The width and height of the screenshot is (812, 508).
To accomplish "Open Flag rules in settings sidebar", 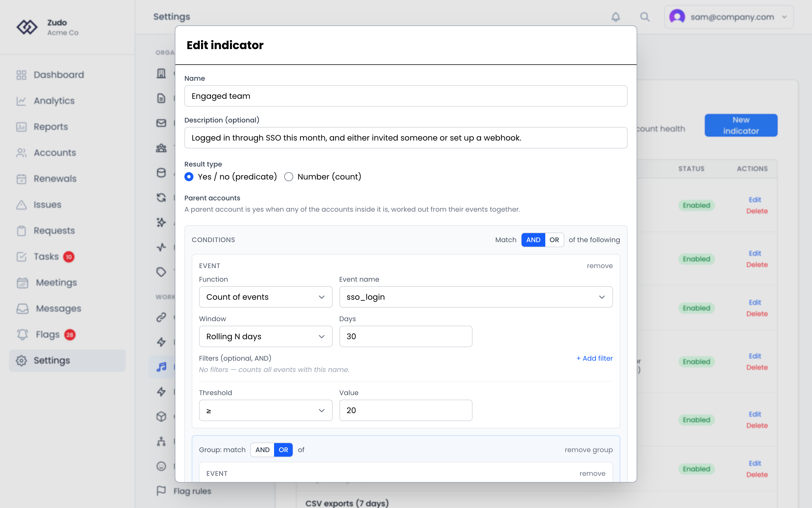I will (192, 491).
